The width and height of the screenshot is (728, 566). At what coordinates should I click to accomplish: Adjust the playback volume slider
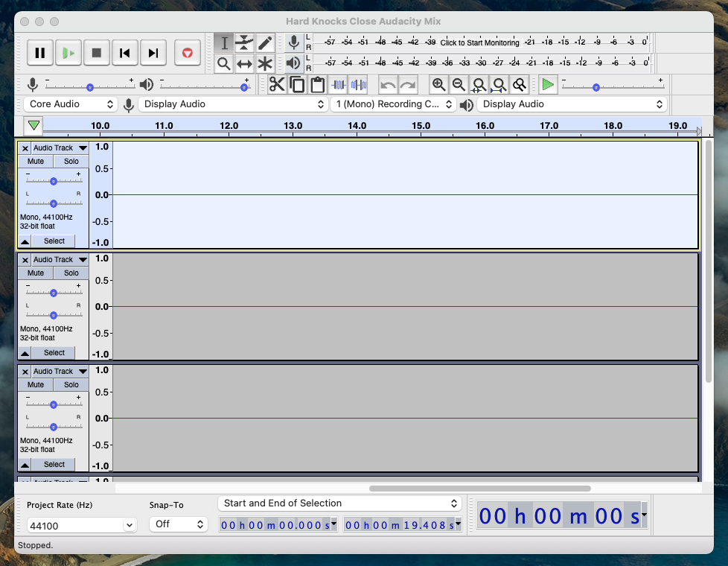pos(244,87)
